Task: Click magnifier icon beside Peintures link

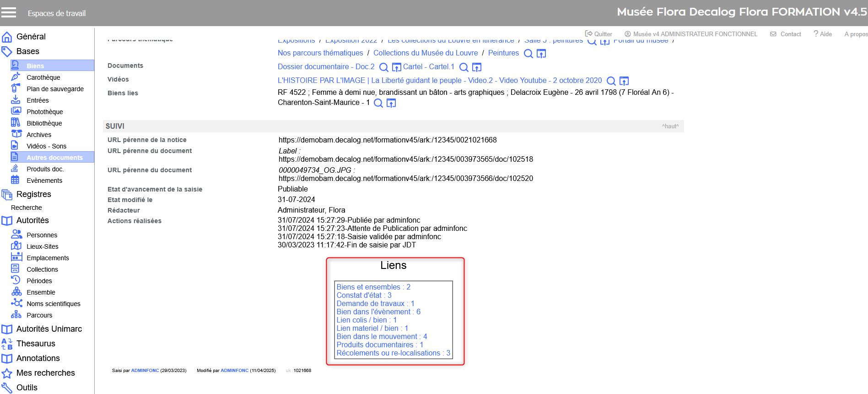Action: click(x=528, y=54)
